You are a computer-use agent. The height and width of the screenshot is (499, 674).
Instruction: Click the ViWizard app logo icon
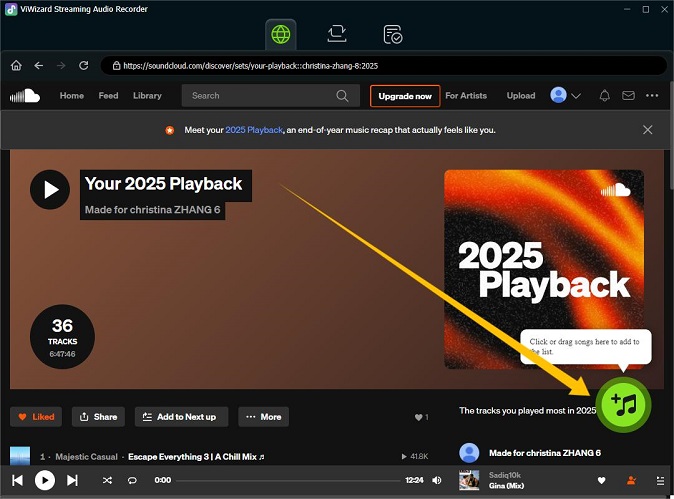tap(11, 9)
